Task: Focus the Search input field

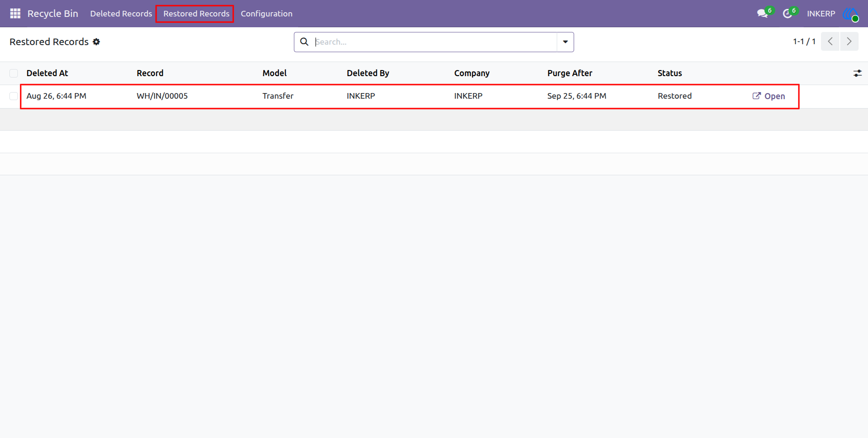Action: coord(435,42)
